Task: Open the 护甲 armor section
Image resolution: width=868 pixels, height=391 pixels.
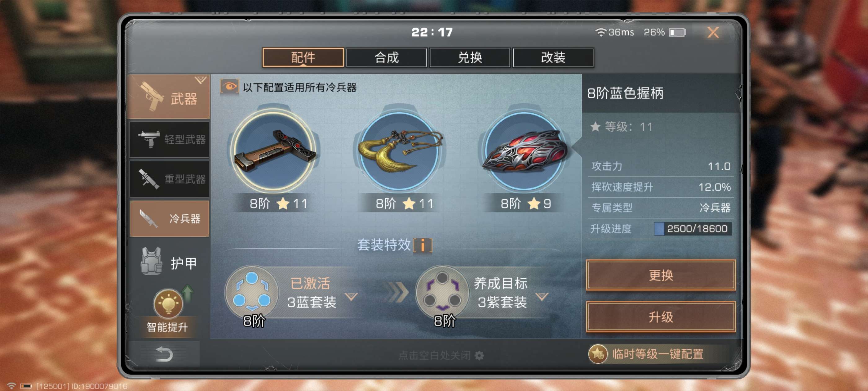Action: 170,263
